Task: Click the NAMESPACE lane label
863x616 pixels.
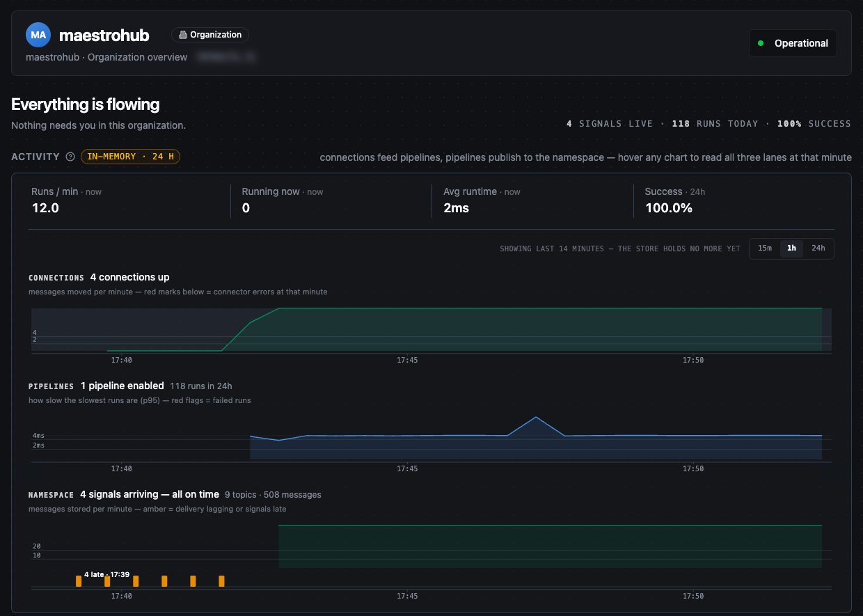Action: 52,495
